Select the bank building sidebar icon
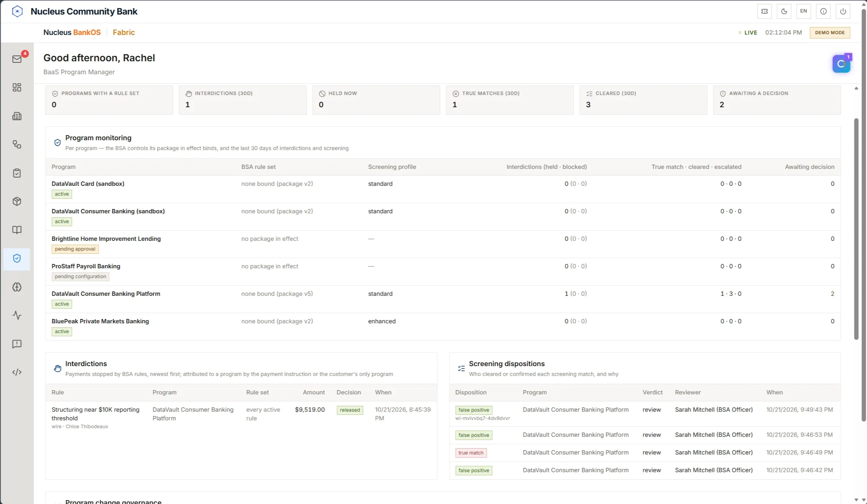This screenshot has height=504, width=867. click(x=17, y=116)
